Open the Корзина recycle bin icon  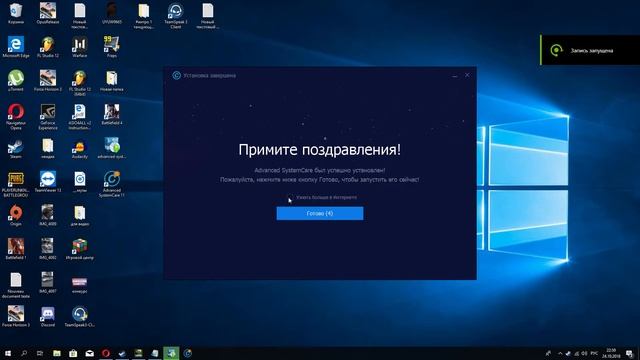point(16,13)
